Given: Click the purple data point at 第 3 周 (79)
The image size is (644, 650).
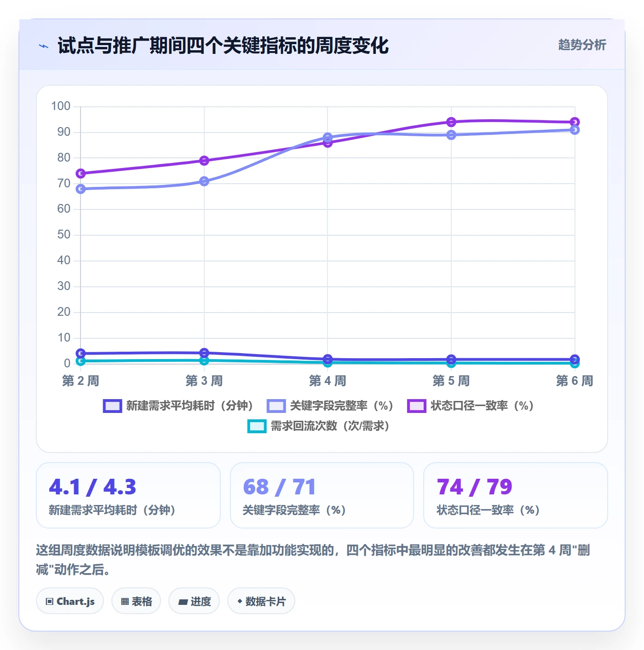Looking at the screenshot, I should 204,161.
